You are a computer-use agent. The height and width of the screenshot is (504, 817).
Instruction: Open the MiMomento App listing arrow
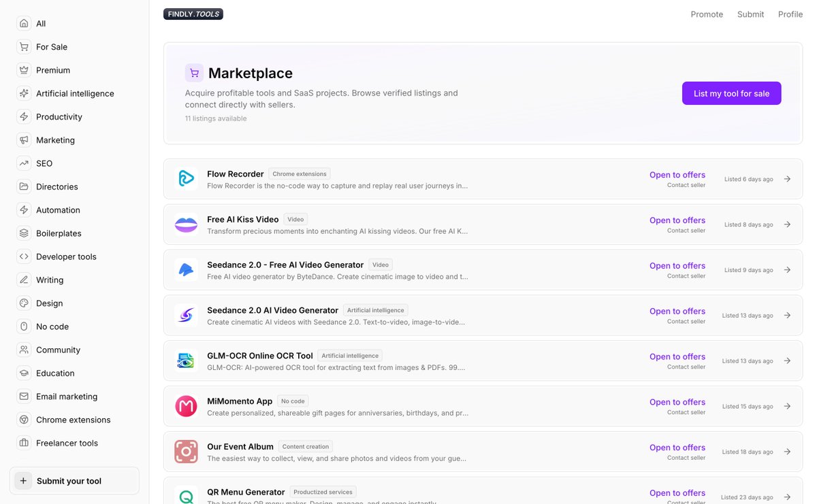787,406
